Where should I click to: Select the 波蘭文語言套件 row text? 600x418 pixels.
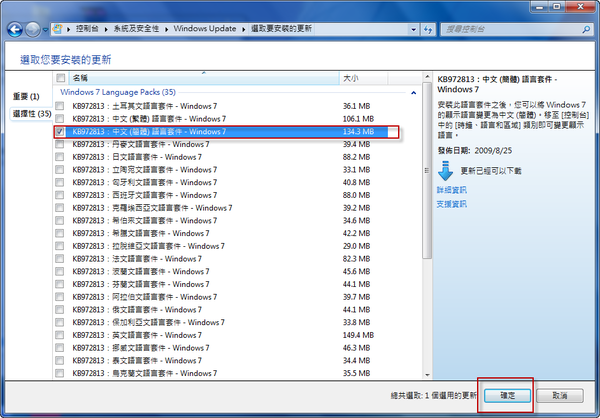[141, 271]
